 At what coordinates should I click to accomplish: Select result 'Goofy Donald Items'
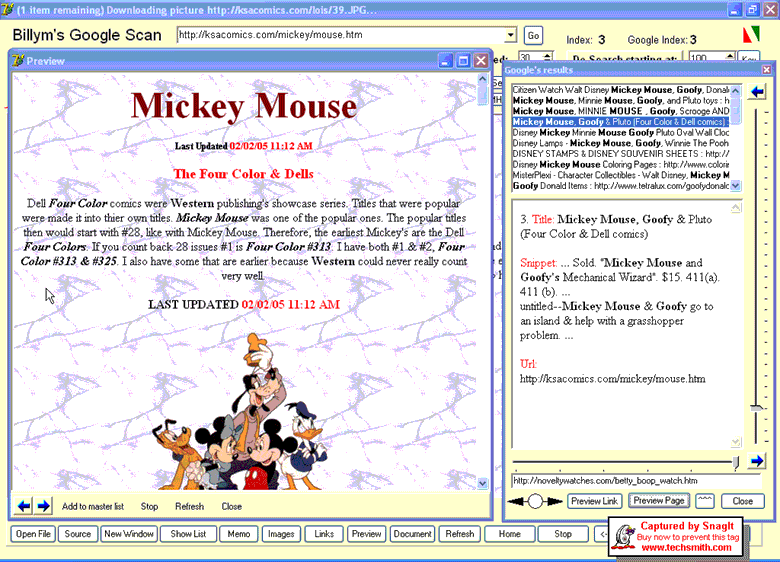click(x=621, y=186)
